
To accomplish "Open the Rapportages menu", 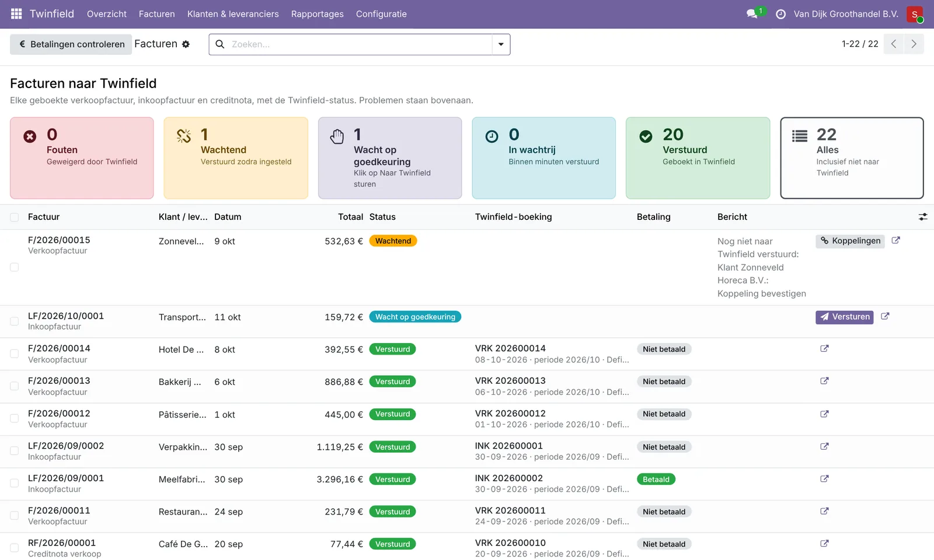I will pyautogui.click(x=318, y=14).
